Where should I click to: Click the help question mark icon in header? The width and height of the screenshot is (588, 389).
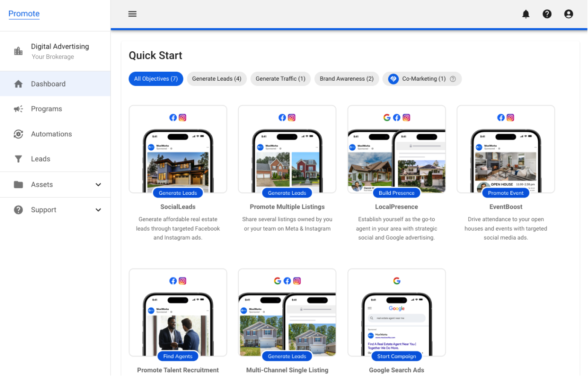547,14
